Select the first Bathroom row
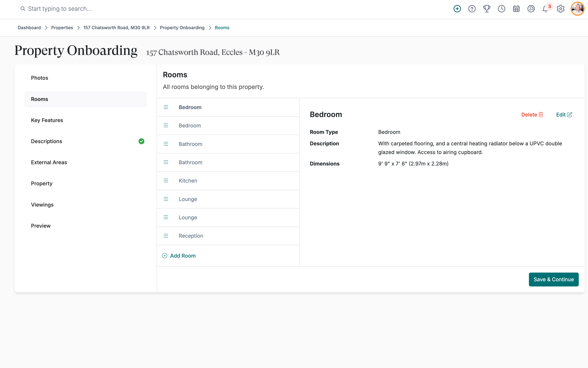 [228, 144]
